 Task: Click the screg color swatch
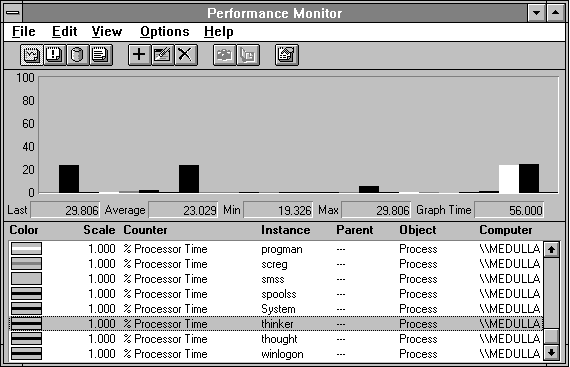[x=27, y=264]
